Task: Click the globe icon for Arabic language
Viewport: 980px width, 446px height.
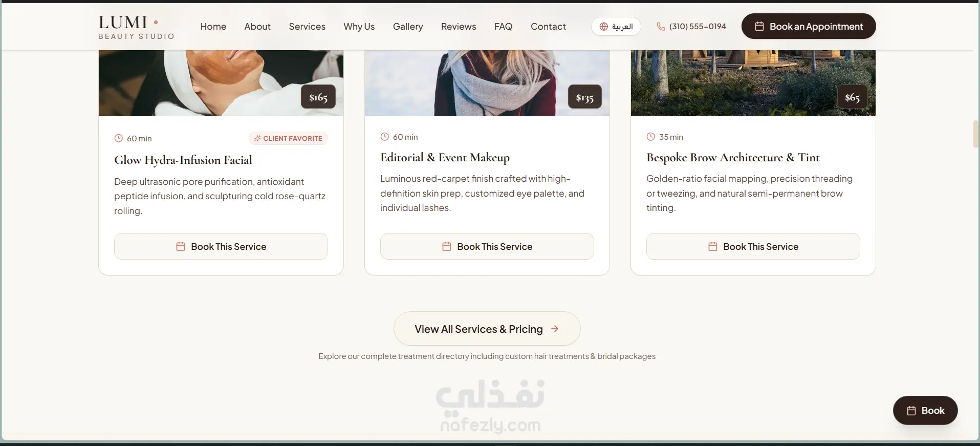Action: [x=604, y=27]
